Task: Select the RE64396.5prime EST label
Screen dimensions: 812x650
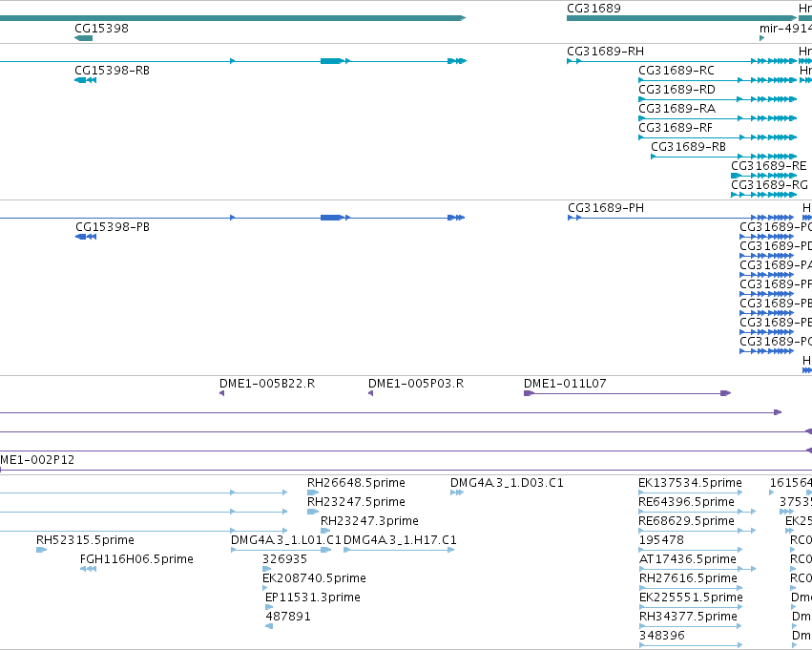Action: (687, 502)
